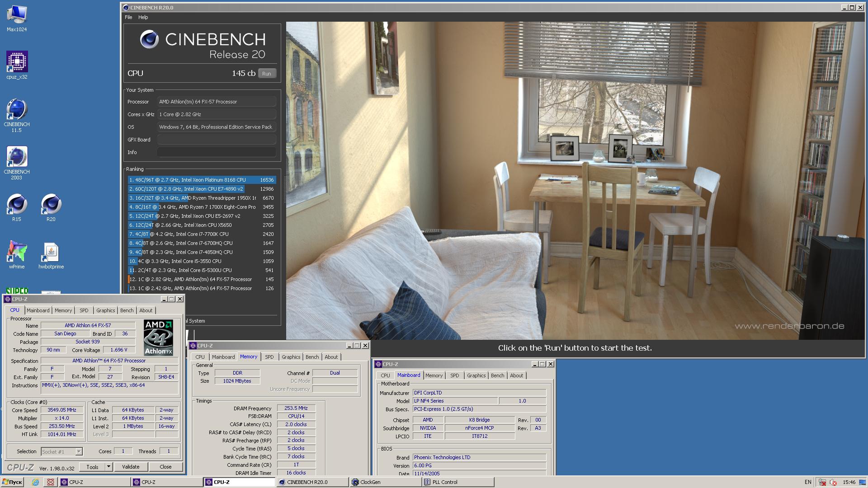Select the hwbotprime desktop icon
This screenshot has width=868, height=488.
(51, 255)
